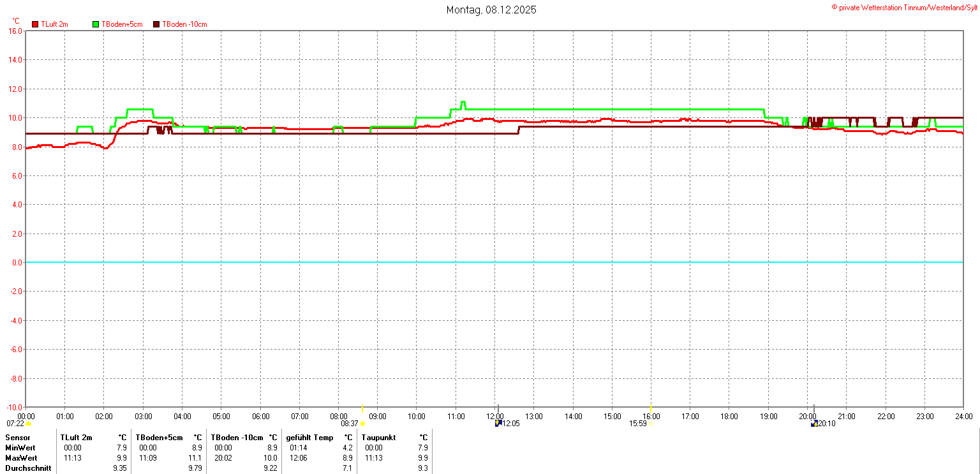980x474 pixels.
Task: Click the red TLuft 2m legend swatch
Action: (35, 24)
